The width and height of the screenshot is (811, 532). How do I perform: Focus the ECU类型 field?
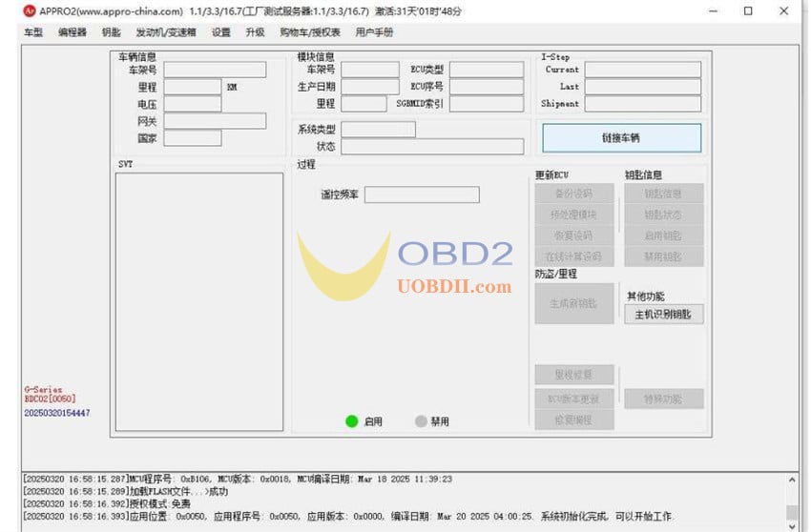coord(487,70)
